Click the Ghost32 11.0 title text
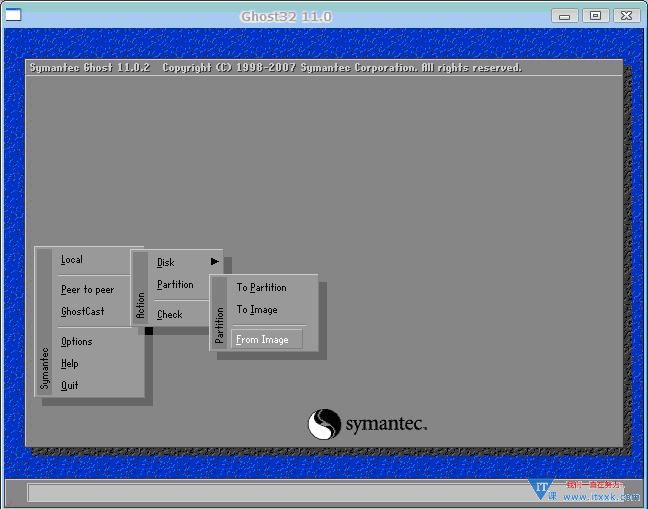 [x=286, y=17]
